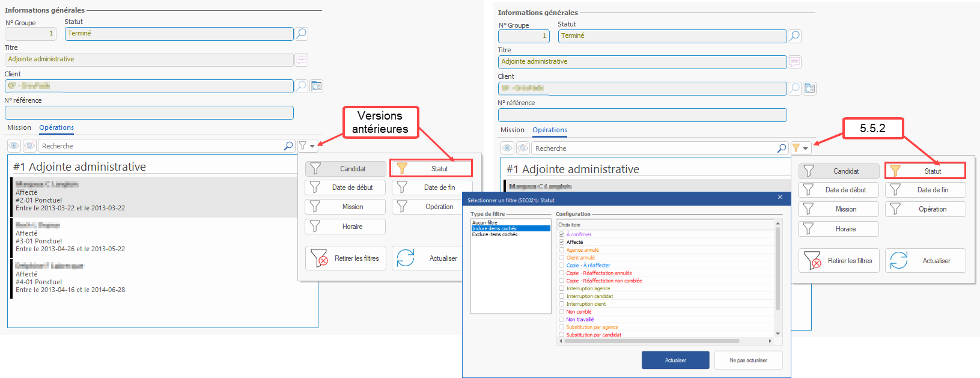This screenshot has height=378, width=980.
Task: Click the Date de début filter in left panel
Action: 345,187
